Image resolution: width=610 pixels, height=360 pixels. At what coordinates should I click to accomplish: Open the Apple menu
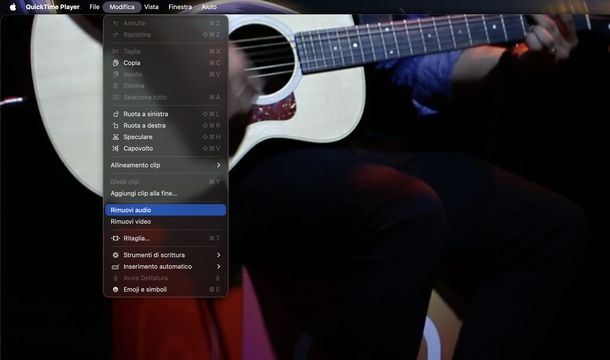tap(13, 7)
